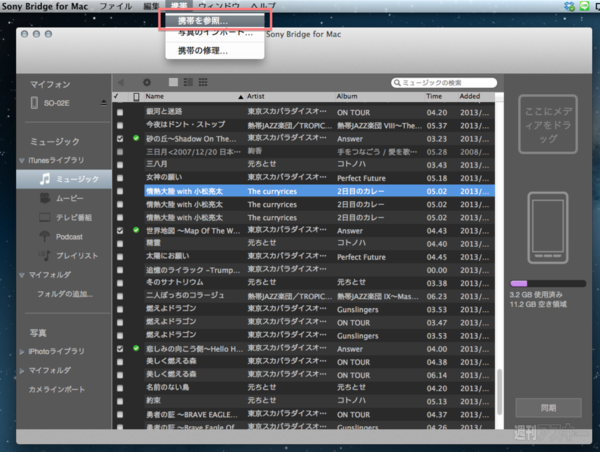This screenshot has height=452, width=600.
Task: Open the gear settings icon in toolbar
Action: [147, 82]
